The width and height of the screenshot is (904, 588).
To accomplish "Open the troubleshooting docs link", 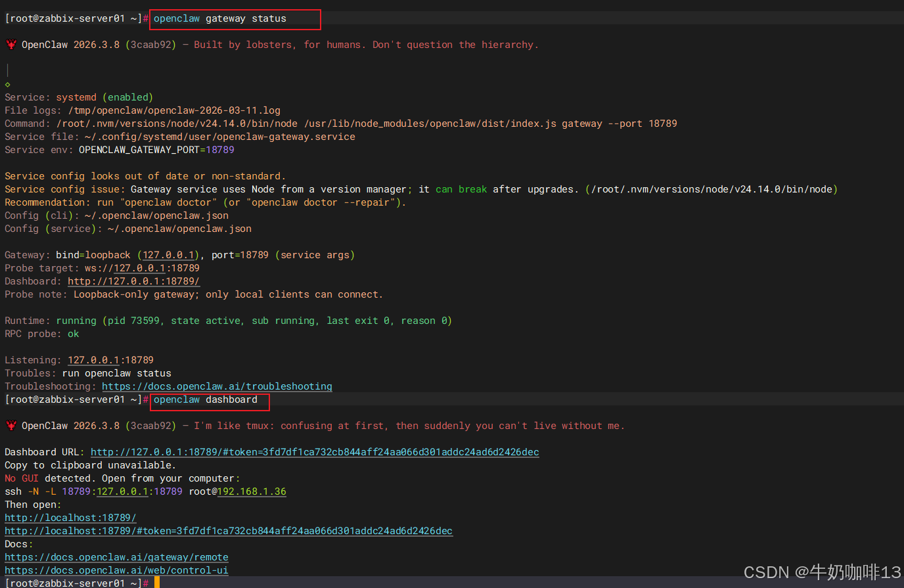I will [217, 386].
